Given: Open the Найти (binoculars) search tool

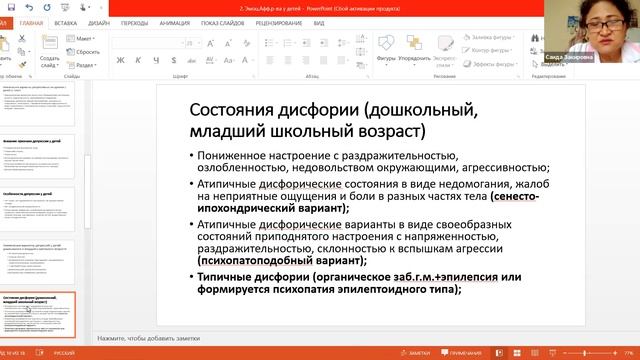Looking at the screenshot, I should click(x=536, y=38).
